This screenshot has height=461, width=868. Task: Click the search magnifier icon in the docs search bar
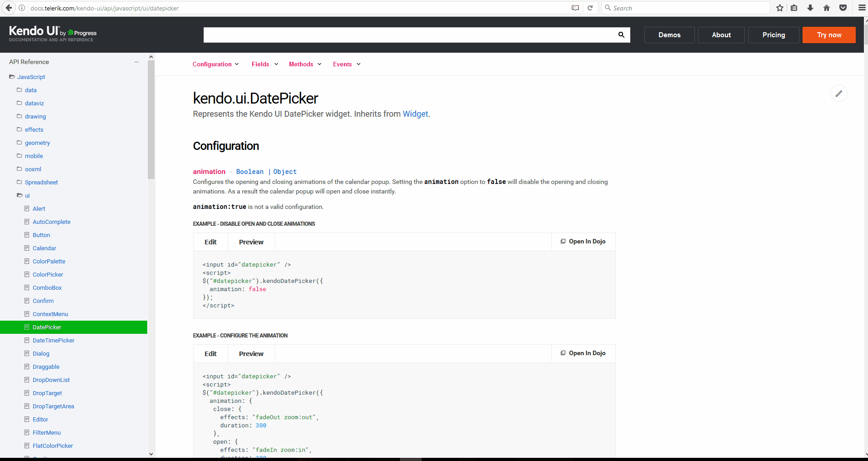pos(621,35)
